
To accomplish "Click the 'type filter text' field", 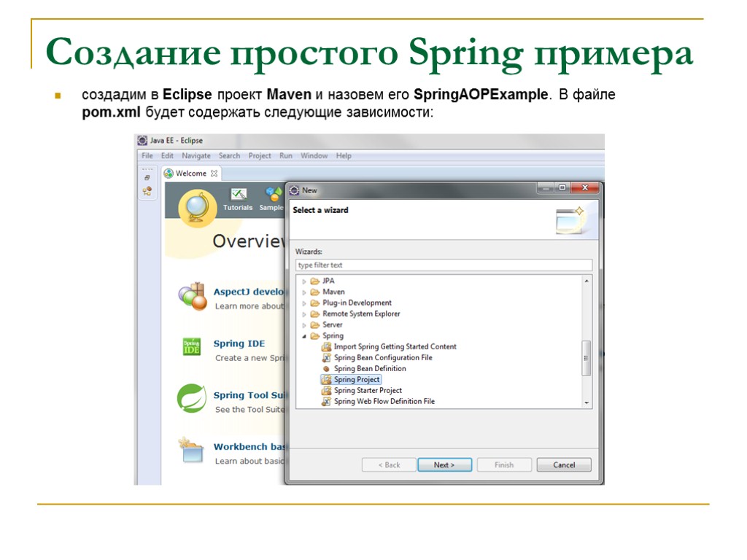I will [444, 265].
